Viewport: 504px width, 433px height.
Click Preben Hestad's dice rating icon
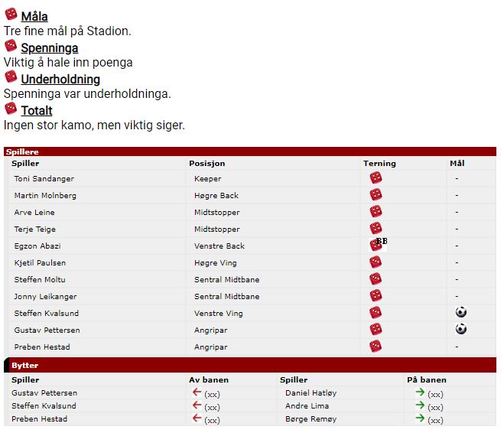pyautogui.click(x=376, y=347)
